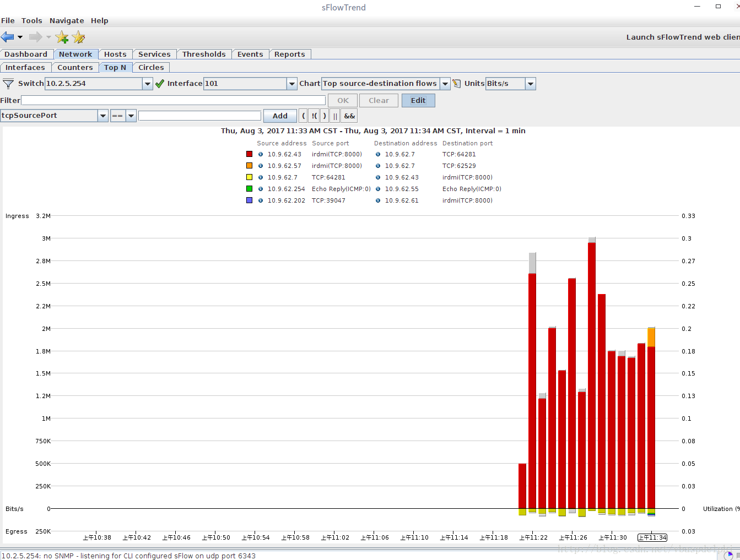This screenshot has width=740, height=560.
Task: Switch to the Hosts tab
Action: (x=115, y=54)
